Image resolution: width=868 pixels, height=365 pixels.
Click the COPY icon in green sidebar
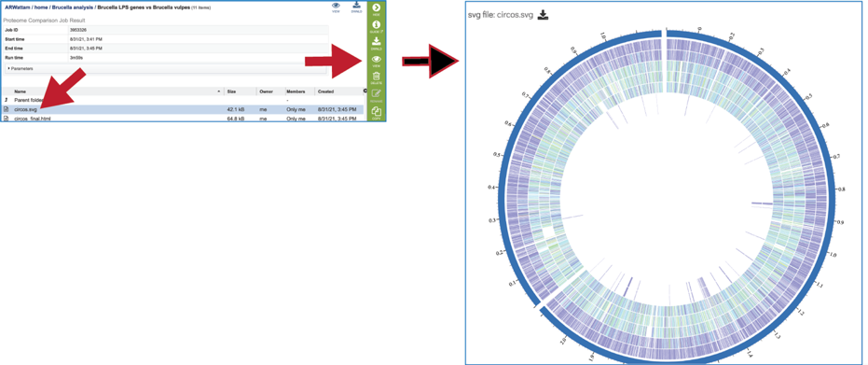[x=376, y=113]
